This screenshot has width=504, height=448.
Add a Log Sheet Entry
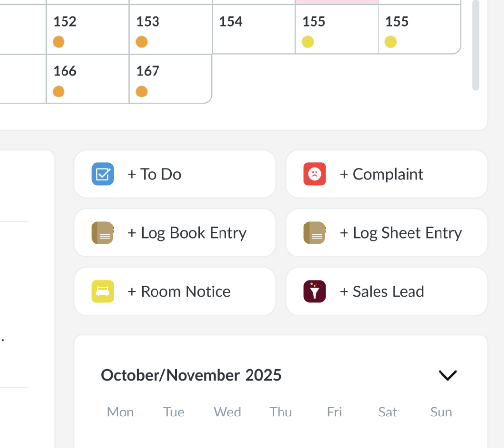click(x=387, y=232)
